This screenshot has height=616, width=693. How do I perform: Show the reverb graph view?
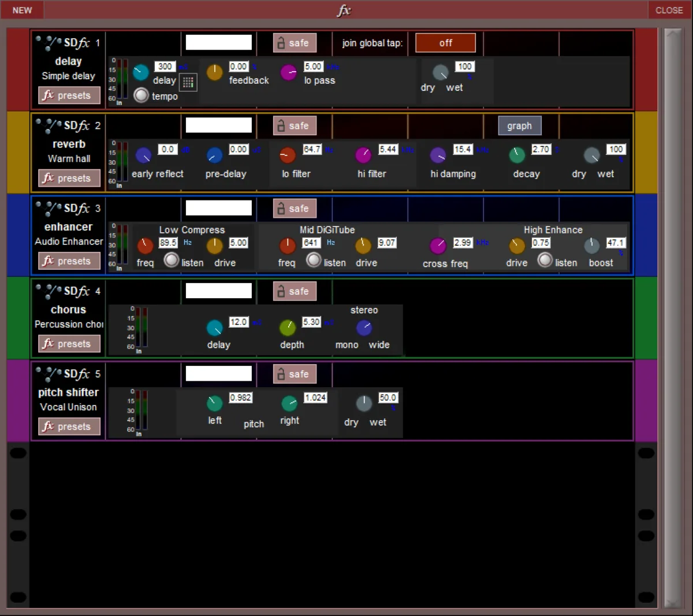[x=519, y=125]
